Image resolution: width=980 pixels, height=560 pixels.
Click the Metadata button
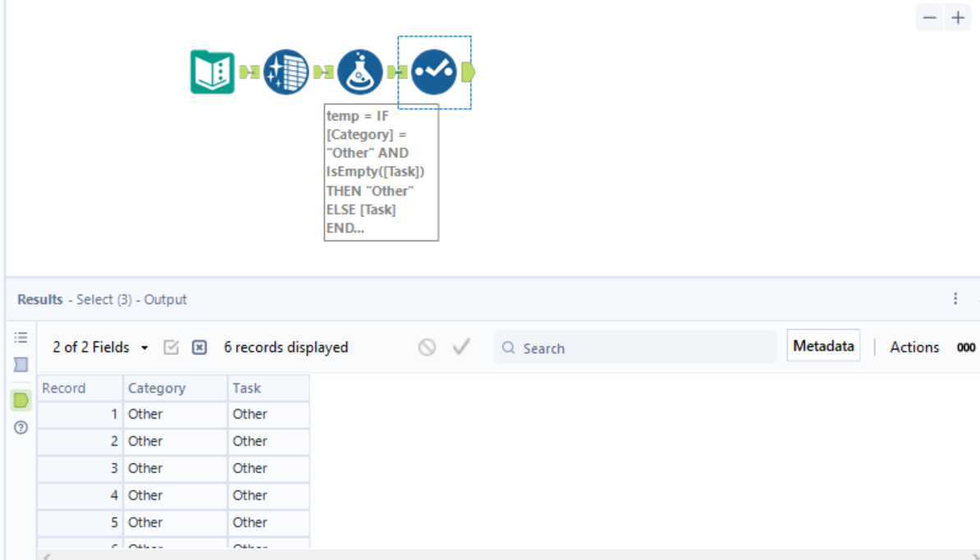[x=823, y=346]
